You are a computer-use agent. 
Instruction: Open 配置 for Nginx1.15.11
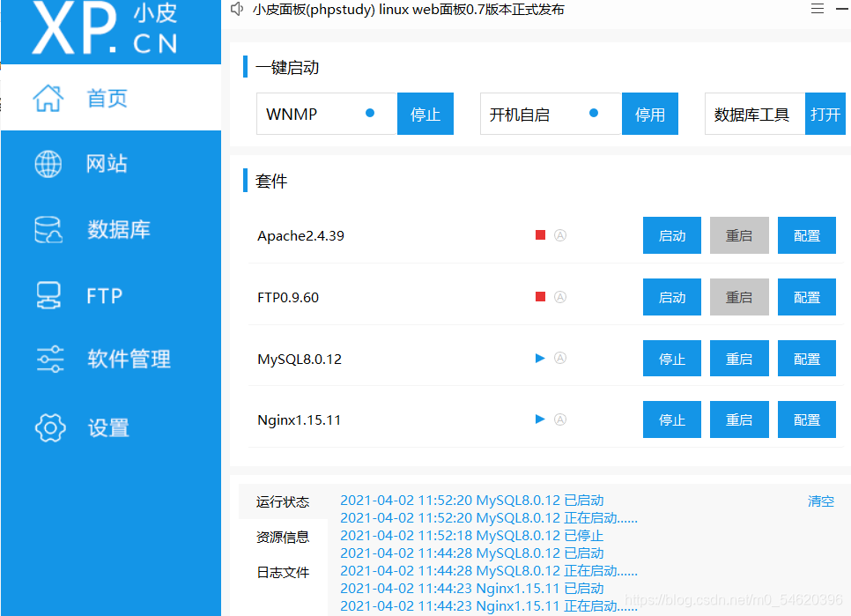pos(806,419)
